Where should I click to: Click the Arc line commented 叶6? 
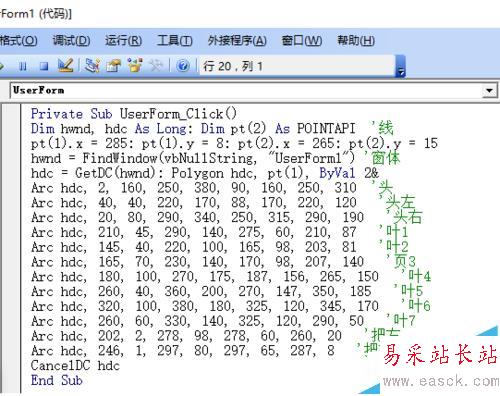[205, 306]
